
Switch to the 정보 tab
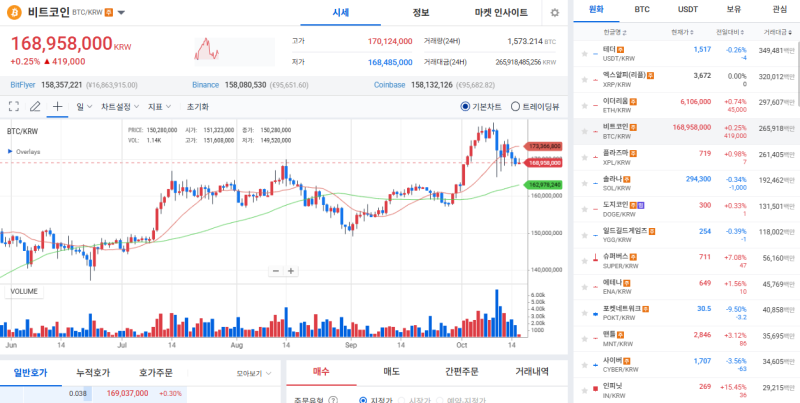coord(422,12)
